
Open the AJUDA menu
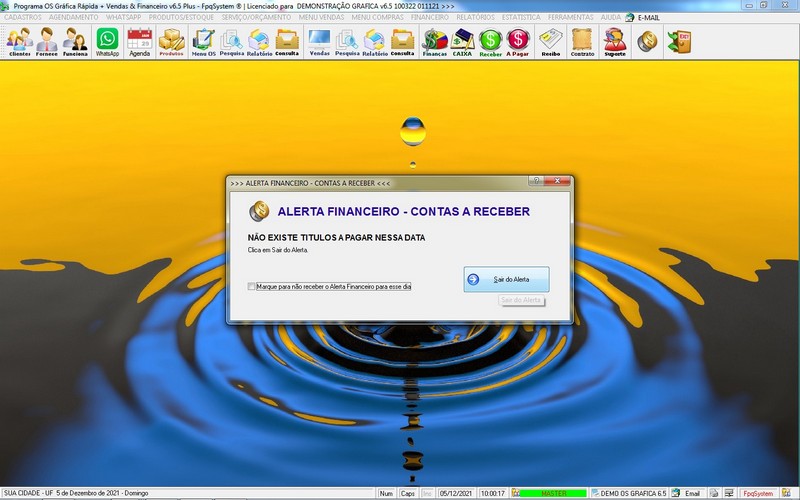click(611, 17)
